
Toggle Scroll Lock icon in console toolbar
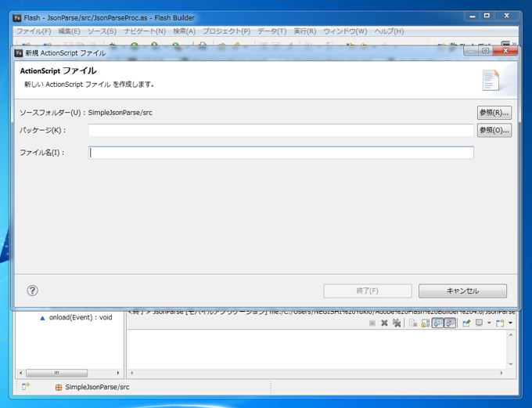point(425,323)
